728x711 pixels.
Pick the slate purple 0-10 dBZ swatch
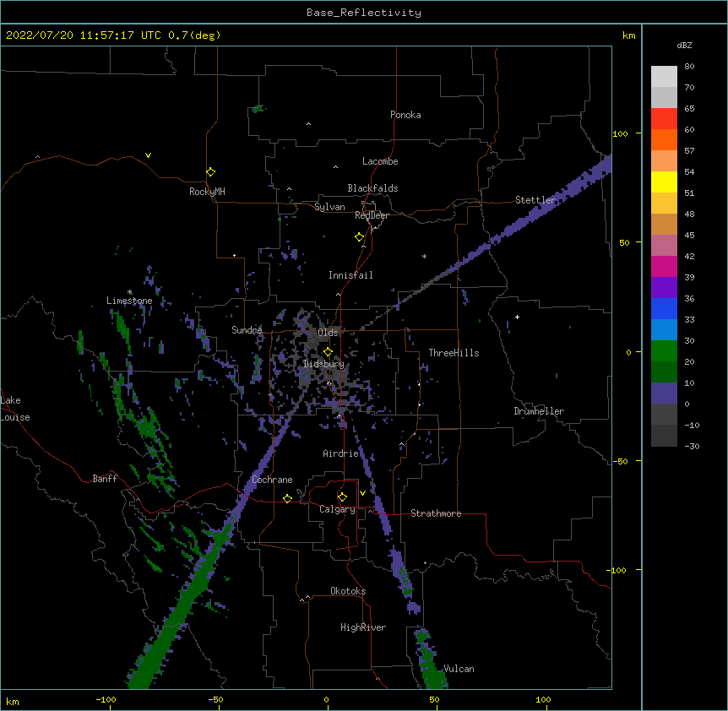[664, 393]
